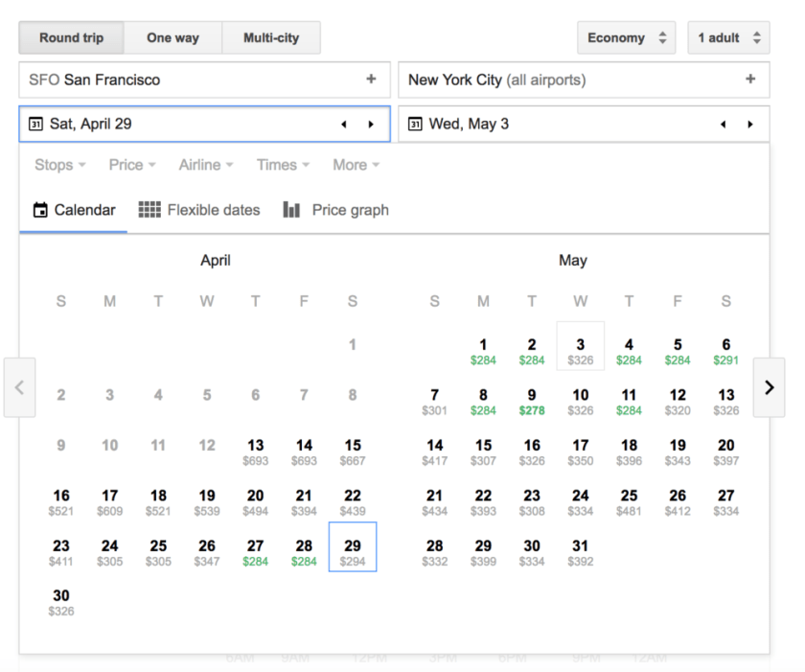
Task: Open the Price graph tab
Action: coord(336,210)
